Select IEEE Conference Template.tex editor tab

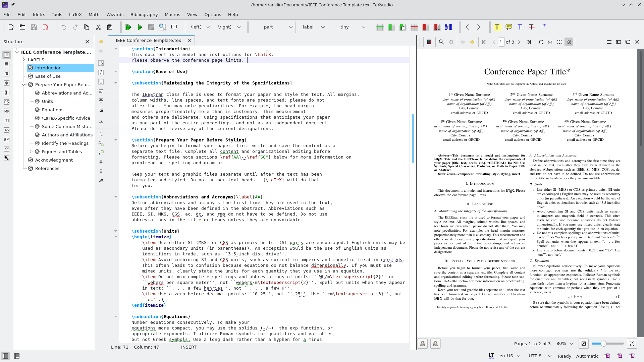pyautogui.click(x=148, y=40)
